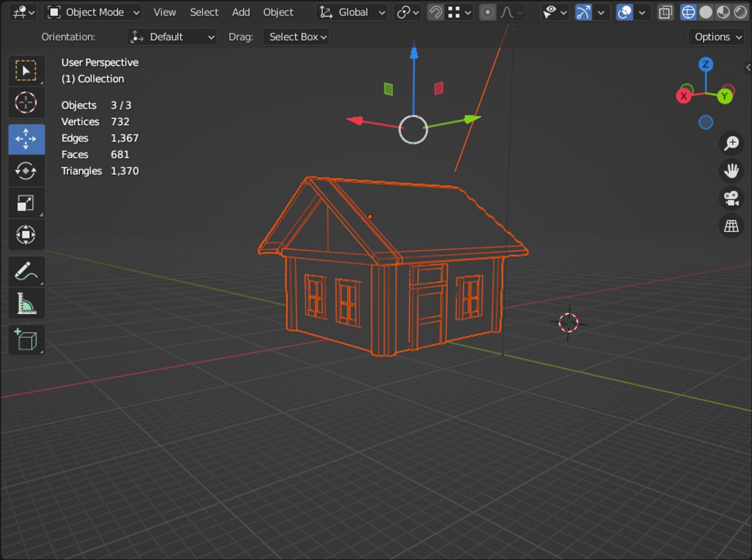This screenshot has width=752, height=560.
Task: Click the red X axis ball
Action: [684, 96]
